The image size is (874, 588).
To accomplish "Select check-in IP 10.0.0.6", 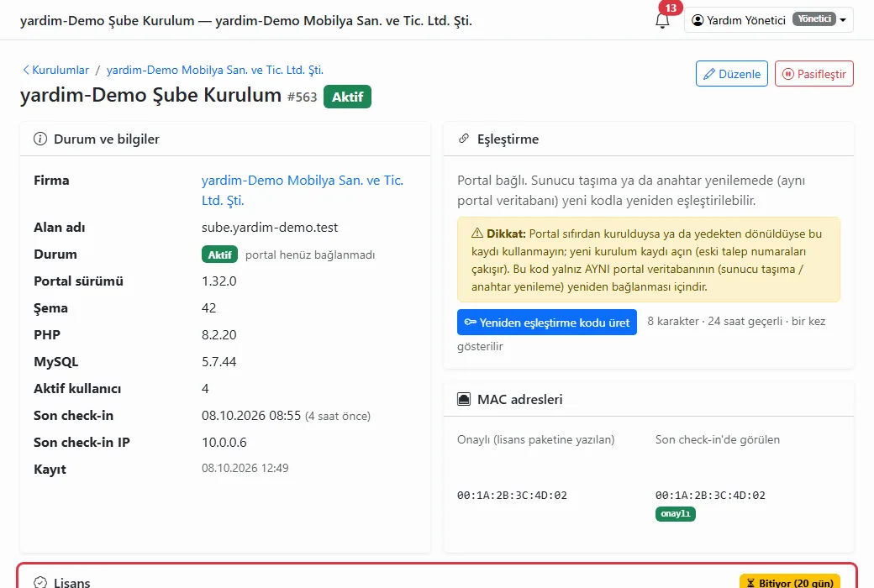I will [x=224, y=442].
